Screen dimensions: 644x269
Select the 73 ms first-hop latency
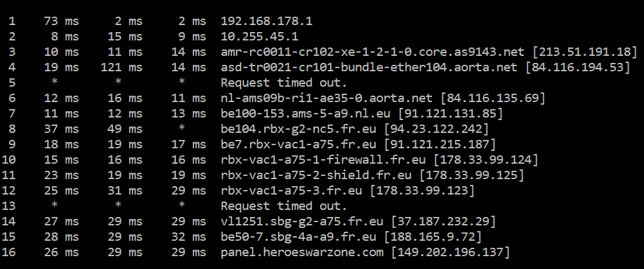coord(61,21)
